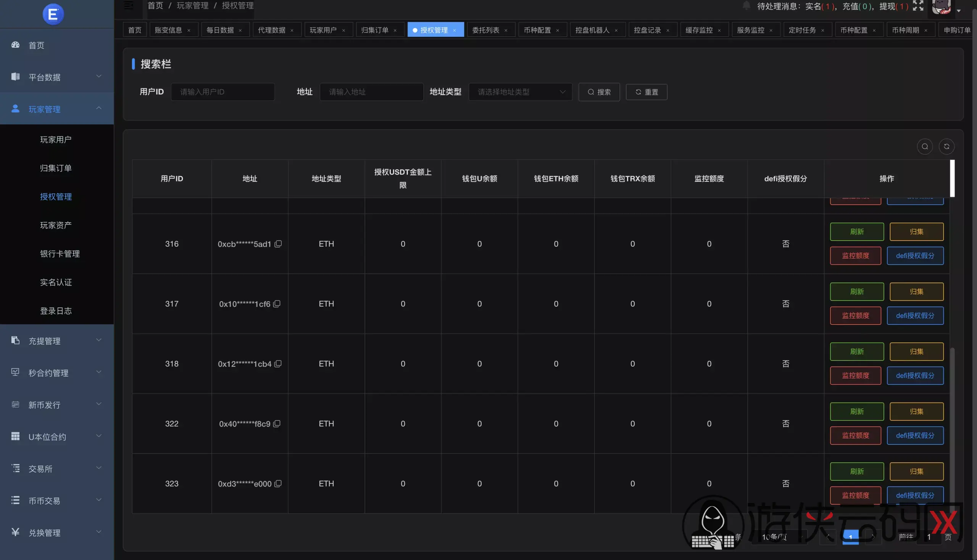The width and height of the screenshot is (977, 560).
Task: Open the 地址类型 dropdown
Action: tap(520, 92)
